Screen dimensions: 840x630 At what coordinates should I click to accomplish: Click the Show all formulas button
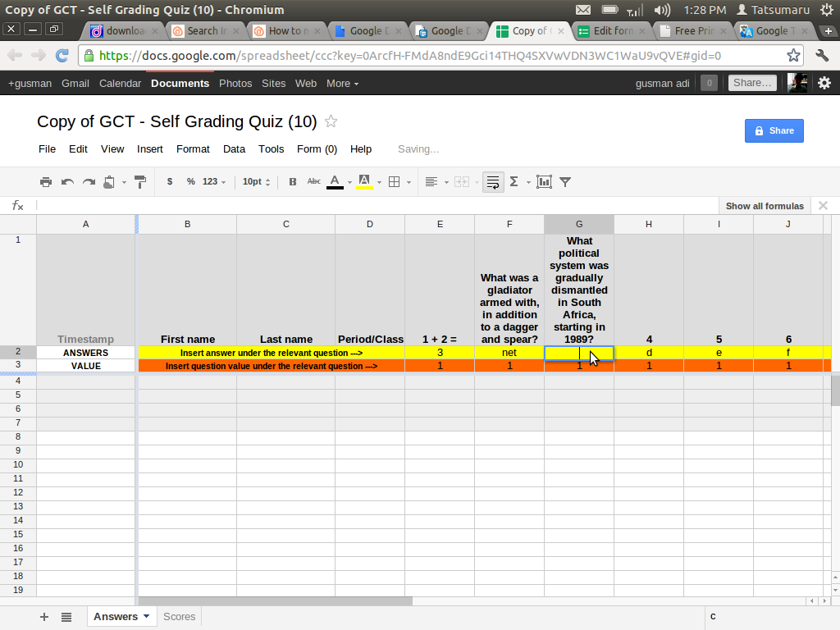pyautogui.click(x=764, y=206)
